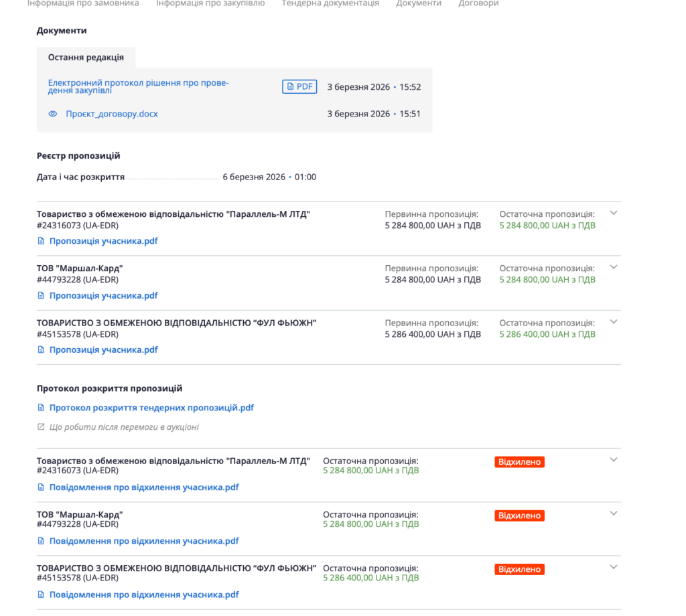The width and height of the screenshot is (686, 616).
Task: Expand rejected Параллель-М ЛТД row details
Action: (613, 459)
